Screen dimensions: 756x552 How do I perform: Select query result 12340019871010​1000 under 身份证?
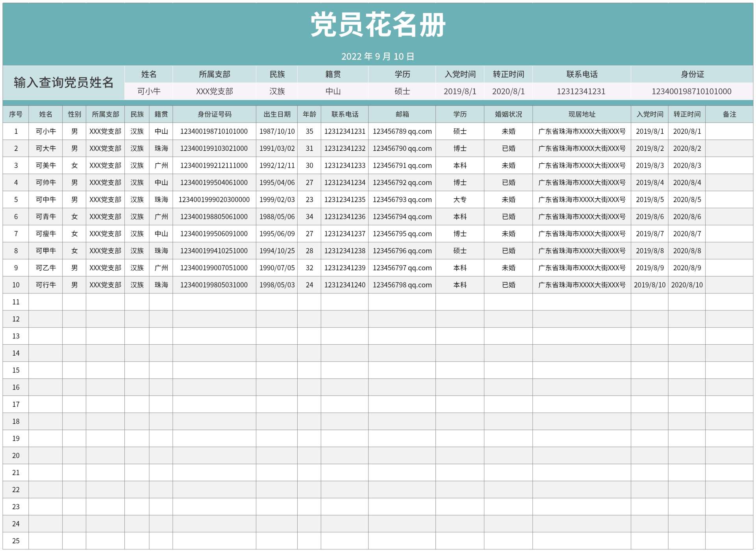[691, 91]
